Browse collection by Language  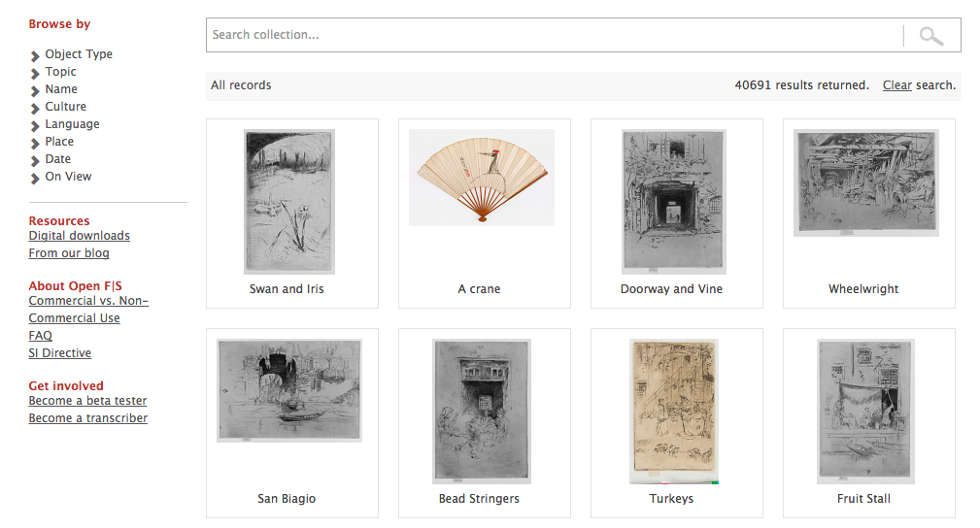72,124
